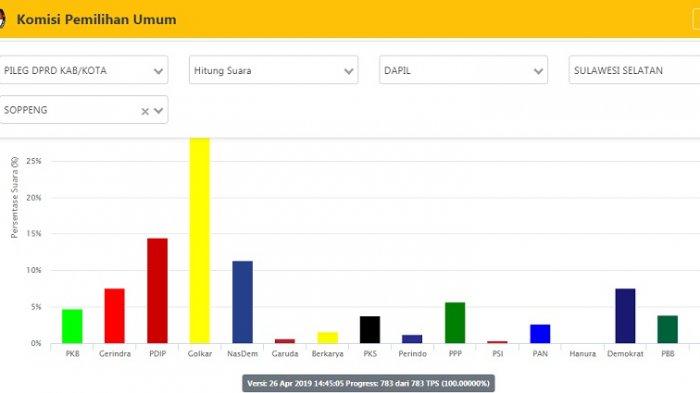
Task: Click the Hanura axis label
Action: pos(583,354)
